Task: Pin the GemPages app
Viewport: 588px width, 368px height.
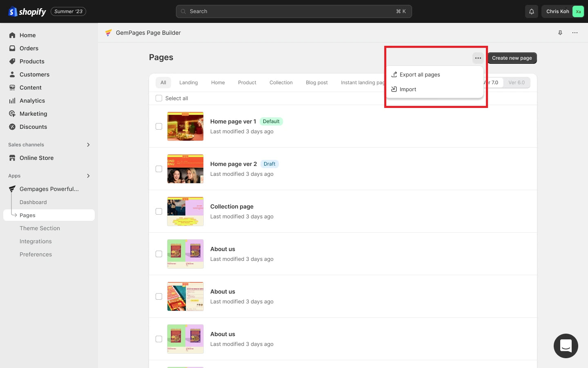Action: click(560, 33)
